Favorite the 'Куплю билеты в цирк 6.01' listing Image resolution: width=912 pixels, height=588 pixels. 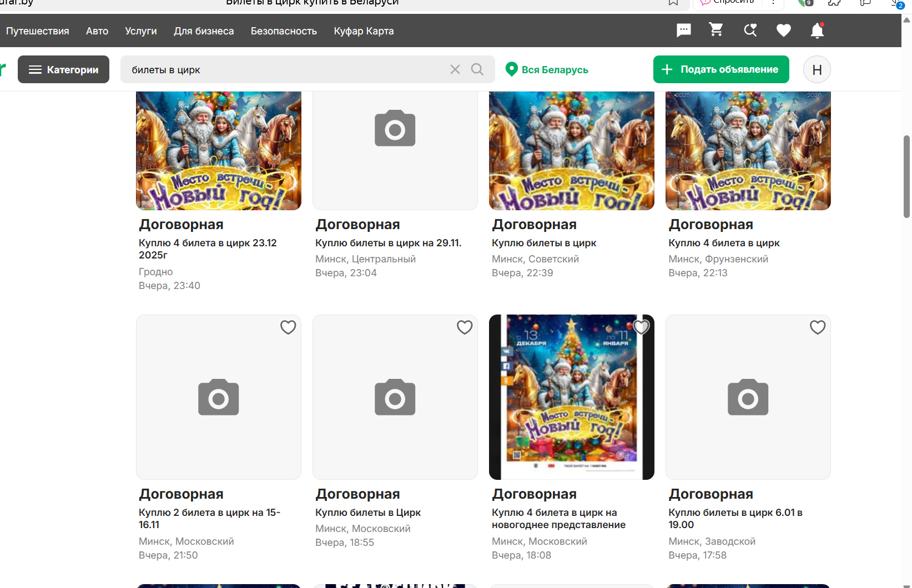[x=818, y=327]
